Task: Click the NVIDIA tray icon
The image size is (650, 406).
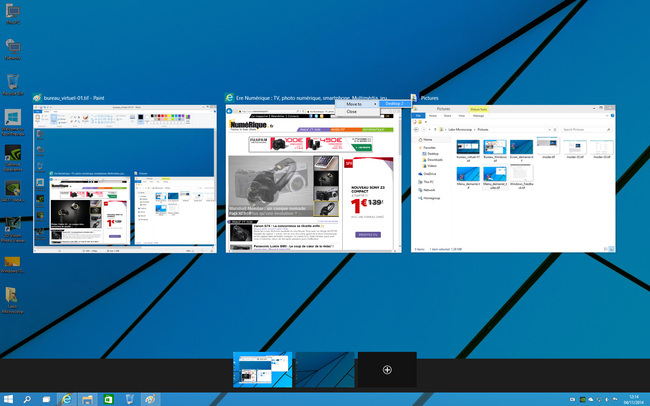Action: click(582, 400)
